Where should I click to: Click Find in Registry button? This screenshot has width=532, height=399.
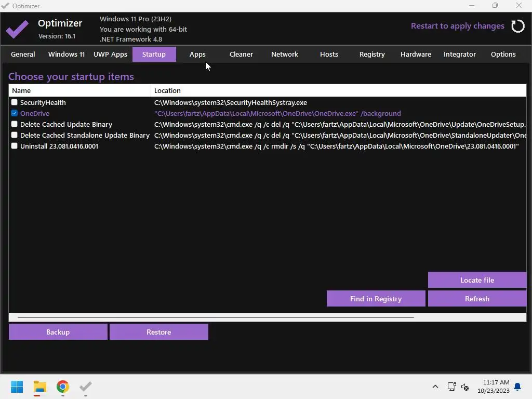[x=376, y=299]
